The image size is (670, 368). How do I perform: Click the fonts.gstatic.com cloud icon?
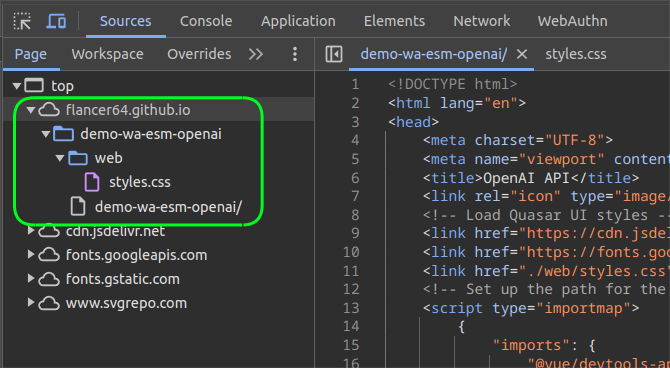(49, 279)
